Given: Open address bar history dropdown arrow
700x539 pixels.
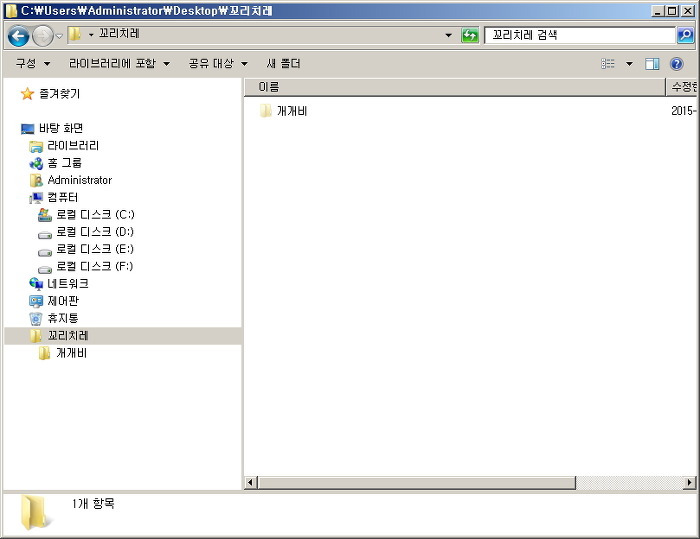Looking at the screenshot, I should point(448,35).
